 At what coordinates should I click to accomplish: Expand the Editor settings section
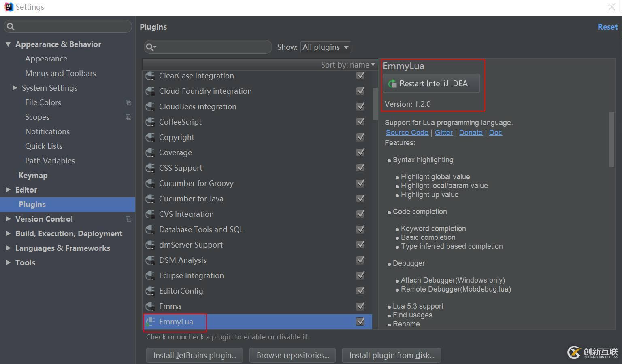click(8, 190)
